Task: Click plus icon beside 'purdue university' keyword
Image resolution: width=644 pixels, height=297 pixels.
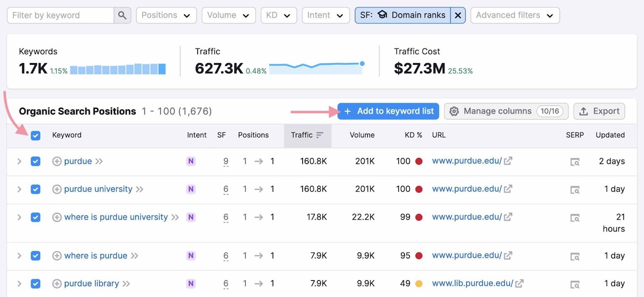Action: [57, 189]
